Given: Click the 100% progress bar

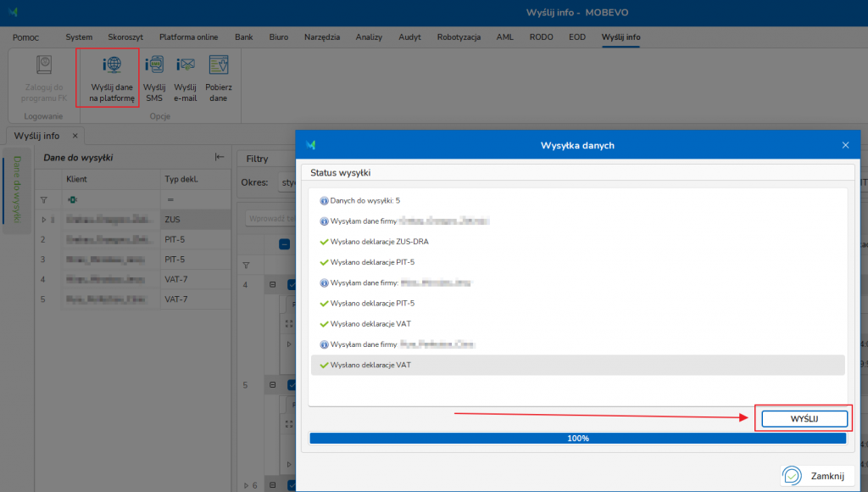Looking at the screenshot, I should point(578,439).
